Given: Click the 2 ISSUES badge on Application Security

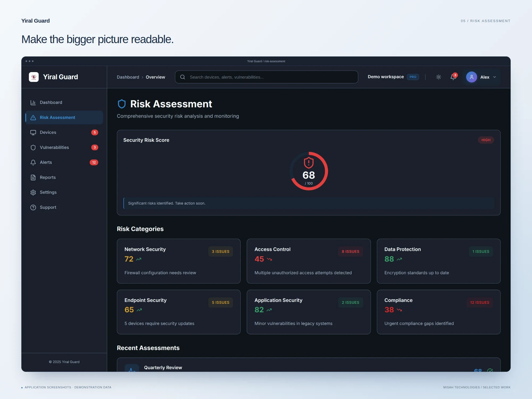Looking at the screenshot, I should click(351, 302).
